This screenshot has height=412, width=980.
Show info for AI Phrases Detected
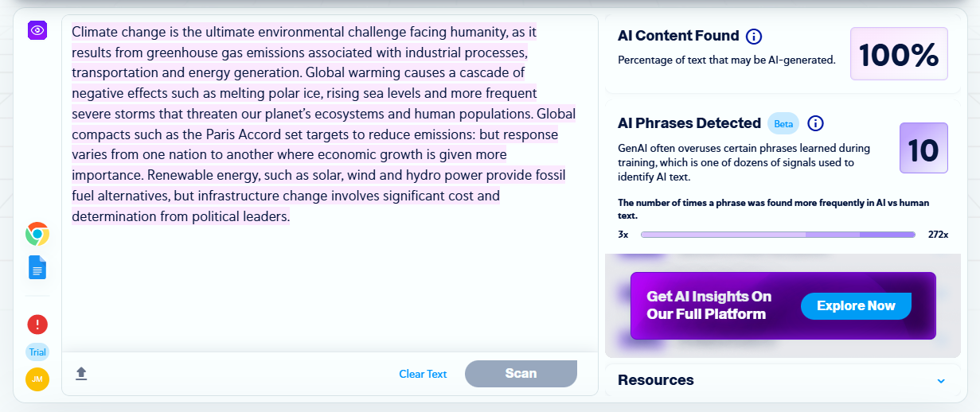[x=815, y=123]
